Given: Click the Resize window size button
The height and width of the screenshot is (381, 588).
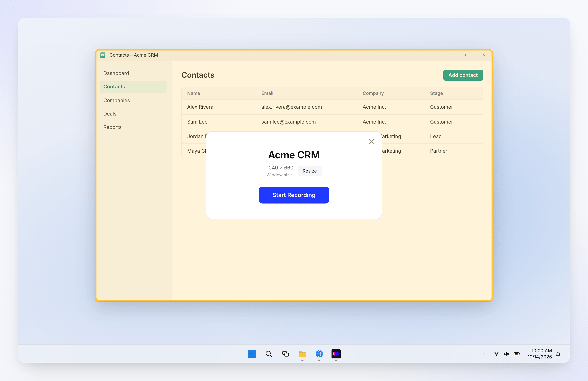Looking at the screenshot, I should (310, 171).
